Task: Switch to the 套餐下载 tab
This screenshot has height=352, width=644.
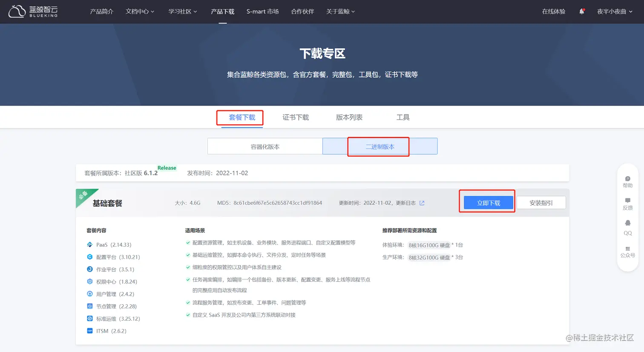Action: [x=242, y=117]
